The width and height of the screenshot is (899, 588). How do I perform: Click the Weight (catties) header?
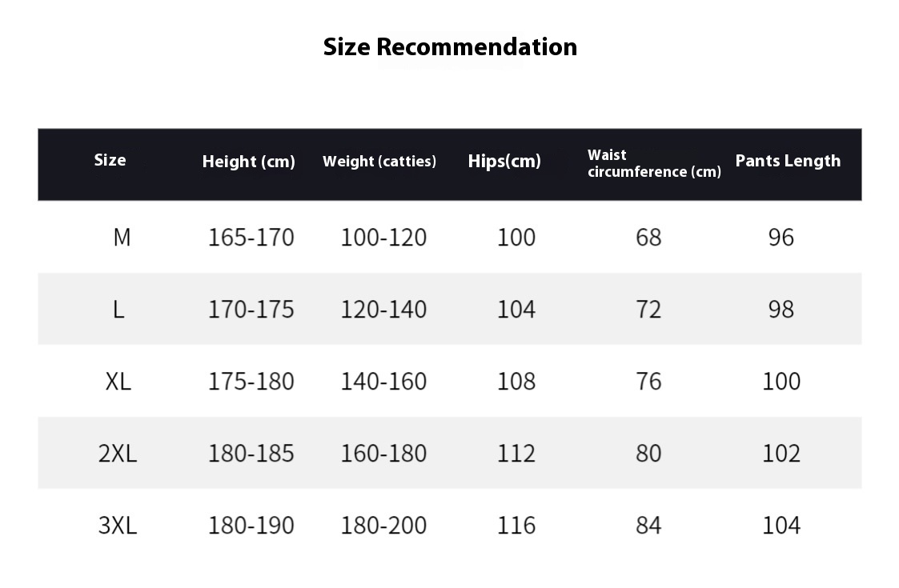pos(379,162)
